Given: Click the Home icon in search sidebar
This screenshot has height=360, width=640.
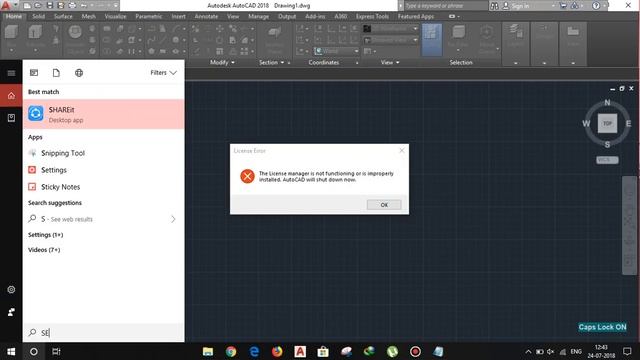Looking at the screenshot, I should (11, 96).
